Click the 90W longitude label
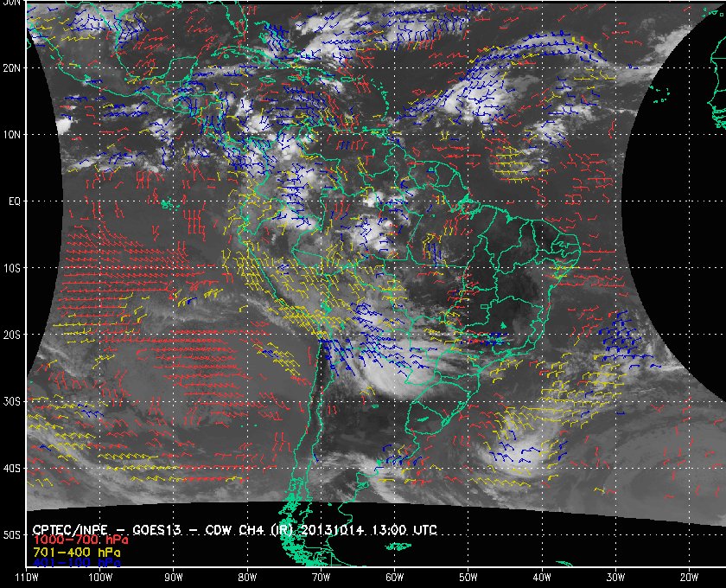The image size is (726, 588). point(174,577)
